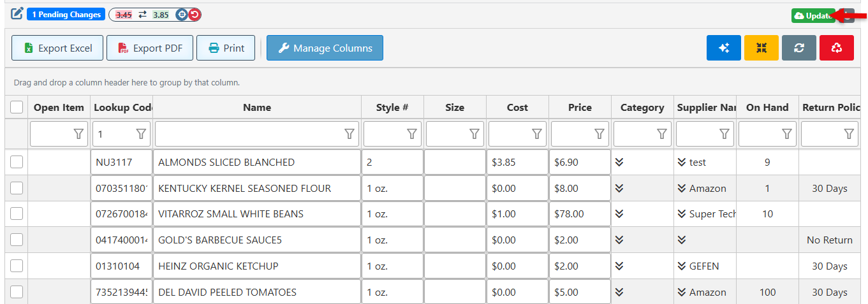This screenshot has height=304, width=868.
Task: Select checkbox for HEINZ ORGANIC KETCHUP row
Action: click(17, 266)
